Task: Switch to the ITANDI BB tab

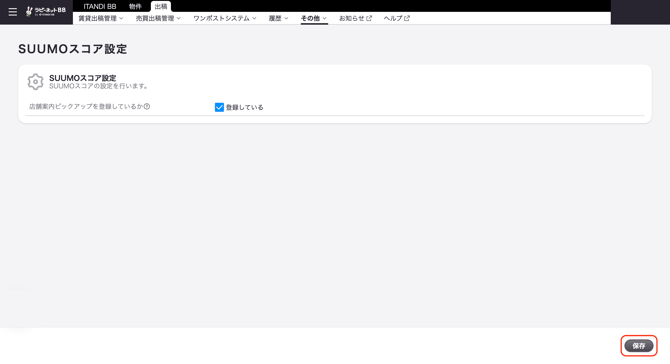Action: pos(100,6)
